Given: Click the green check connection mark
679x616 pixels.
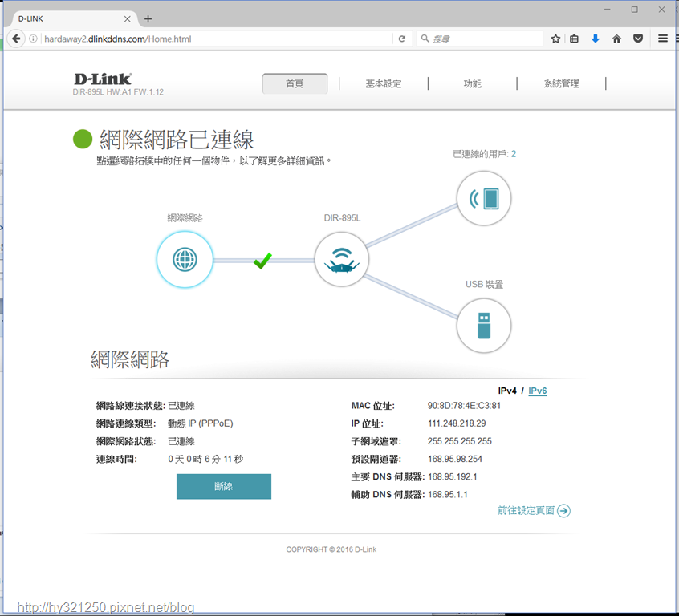Looking at the screenshot, I should point(263,260).
